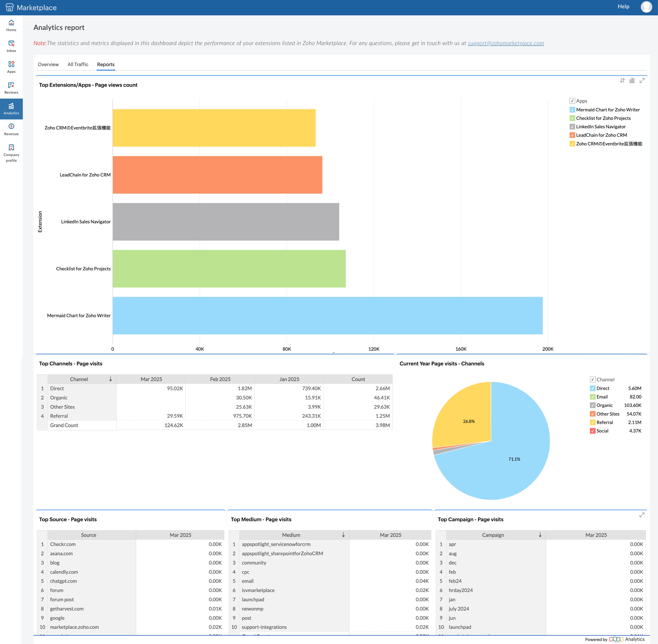Toggle LeadChain for Zoho CRM legend checkbox

[x=572, y=135]
